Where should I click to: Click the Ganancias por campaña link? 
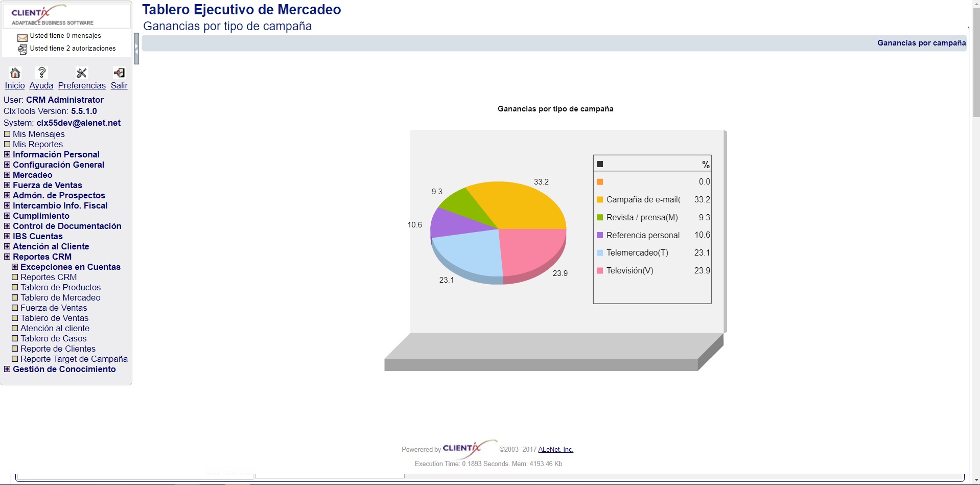coord(921,43)
